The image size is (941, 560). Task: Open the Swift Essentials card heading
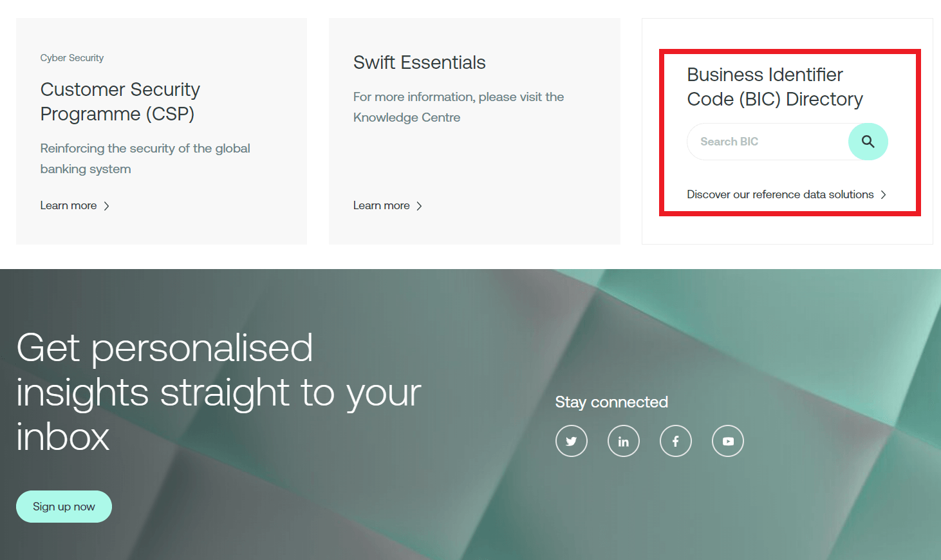[419, 62]
